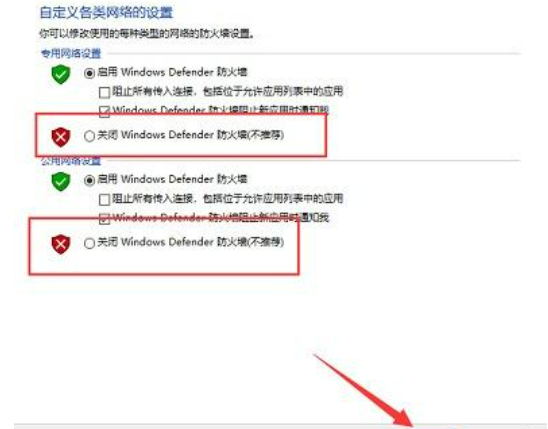Click private network 关闭 防火墙(不推荐) label text

pos(190,135)
